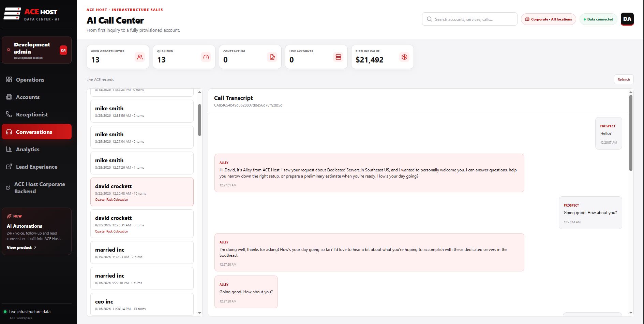Viewport: 644px width, 324px height.
Task: Click the user icon in Development admin card
Action: pos(9,50)
